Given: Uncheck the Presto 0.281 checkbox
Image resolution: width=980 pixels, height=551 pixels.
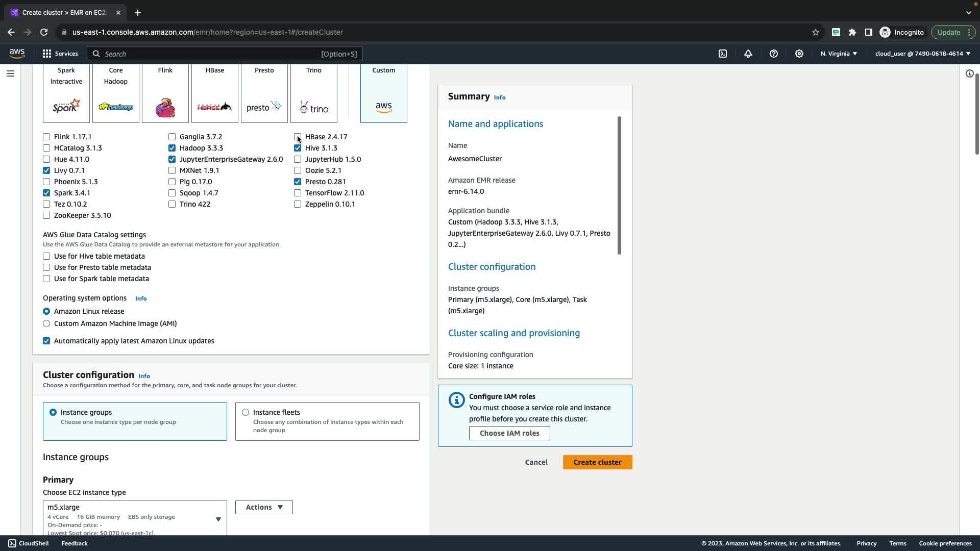Looking at the screenshot, I should pyautogui.click(x=298, y=182).
